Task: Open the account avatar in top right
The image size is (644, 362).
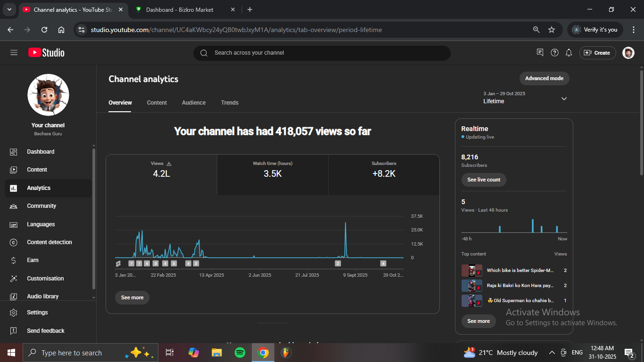Action: click(628, 53)
